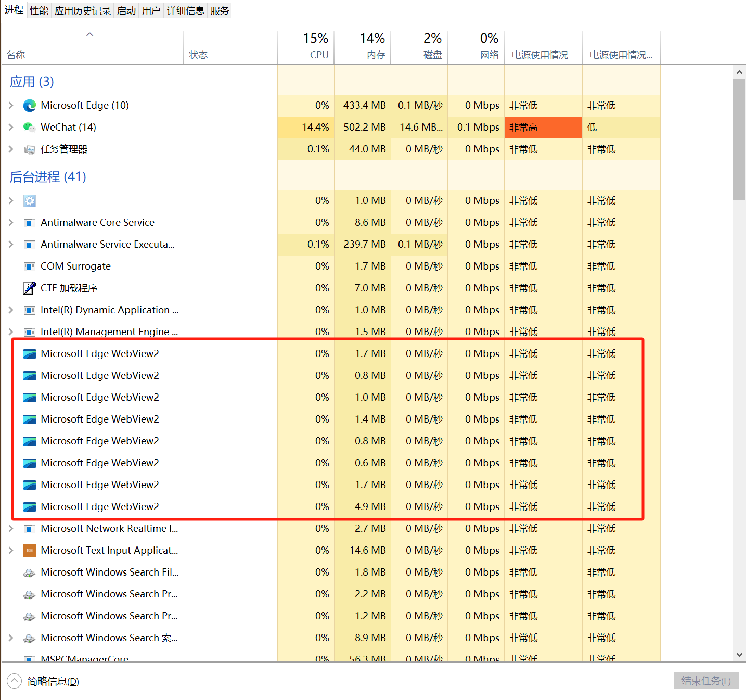Click the gear icon of the unnamed background process
746x700 pixels.
click(x=30, y=201)
